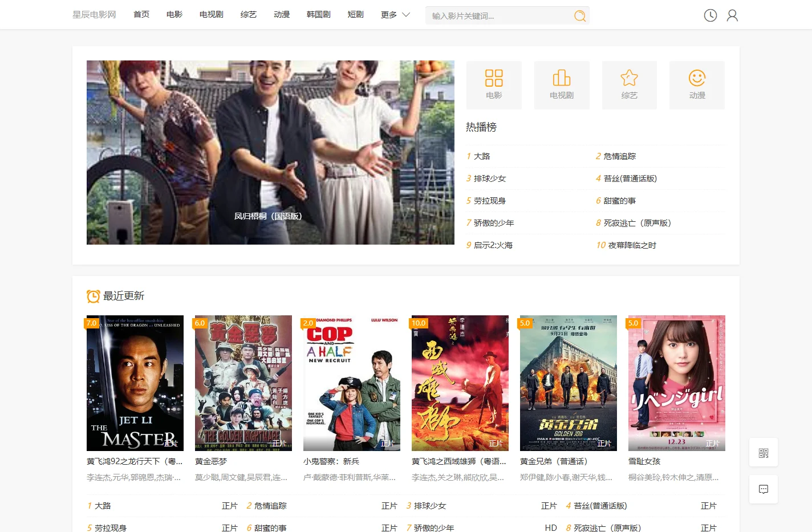Click cast line 桐谷美玲,铃木伸之
Screen dimensions: 812x532
click(673, 477)
